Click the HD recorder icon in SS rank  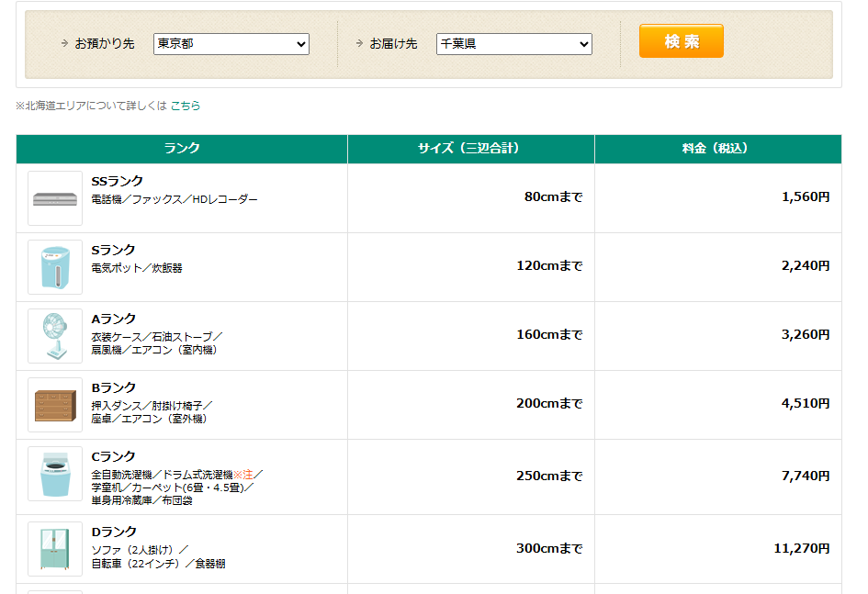[55, 198]
